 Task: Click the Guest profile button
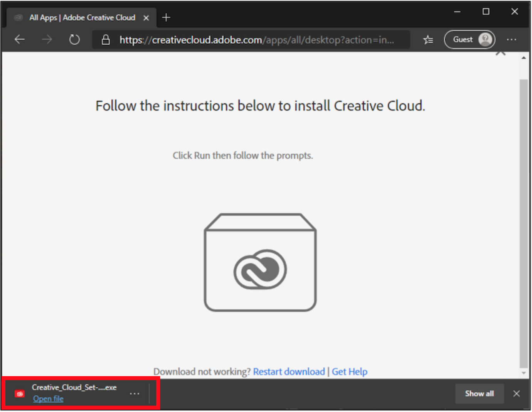(470, 39)
